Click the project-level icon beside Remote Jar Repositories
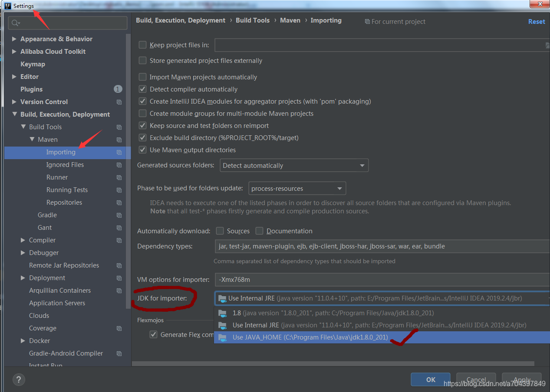The height and width of the screenshot is (392, 550). pos(119,265)
